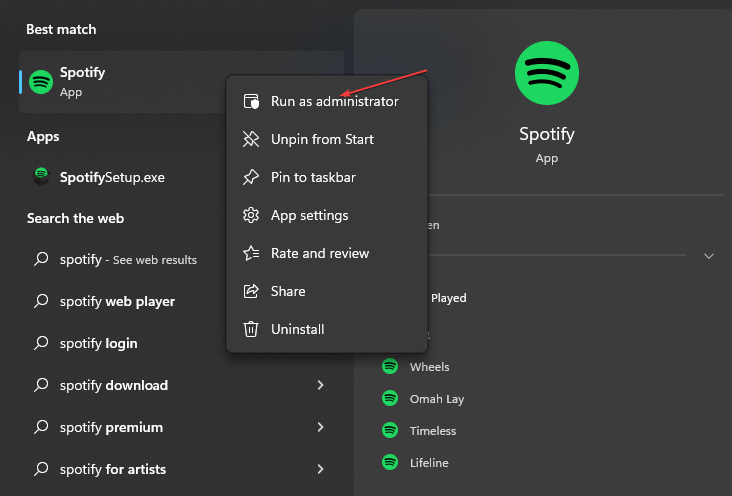Open spotify for artists web suggestion
732x496 pixels.
pos(182,469)
